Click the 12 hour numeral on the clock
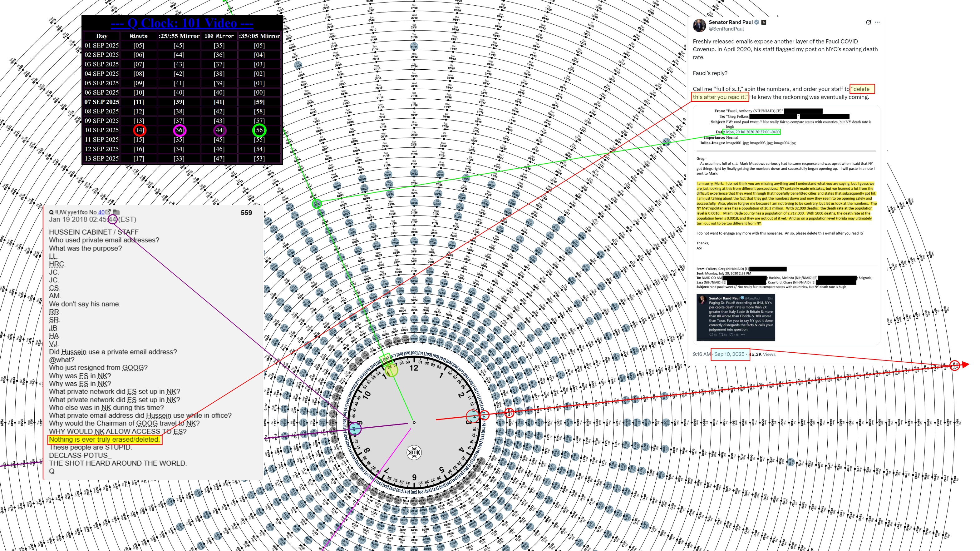980x551 pixels. (414, 368)
